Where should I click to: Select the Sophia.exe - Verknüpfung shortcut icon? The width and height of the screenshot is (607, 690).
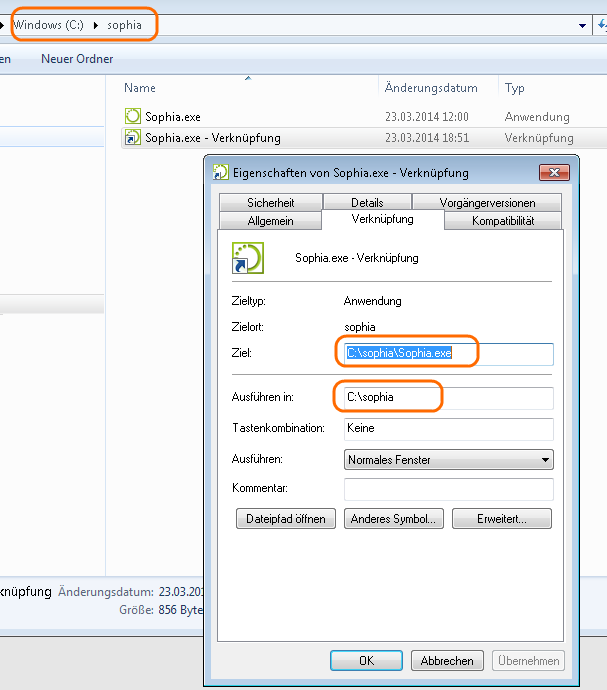(x=133, y=138)
